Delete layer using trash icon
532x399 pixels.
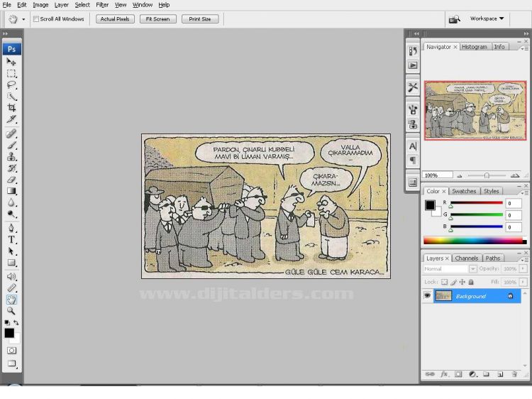pyautogui.click(x=514, y=374)
